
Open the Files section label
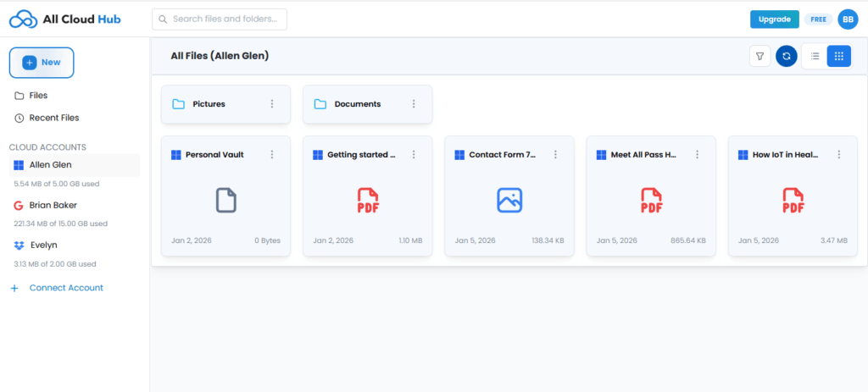click(38, 96)
